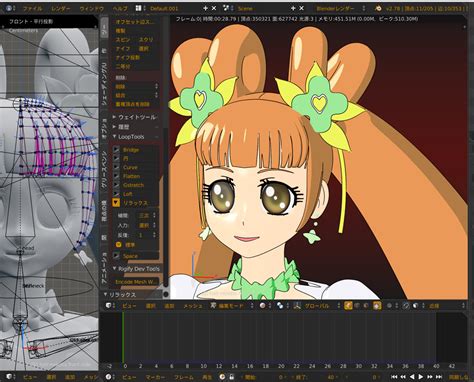Select the face select mode icon

click(366, 305)
